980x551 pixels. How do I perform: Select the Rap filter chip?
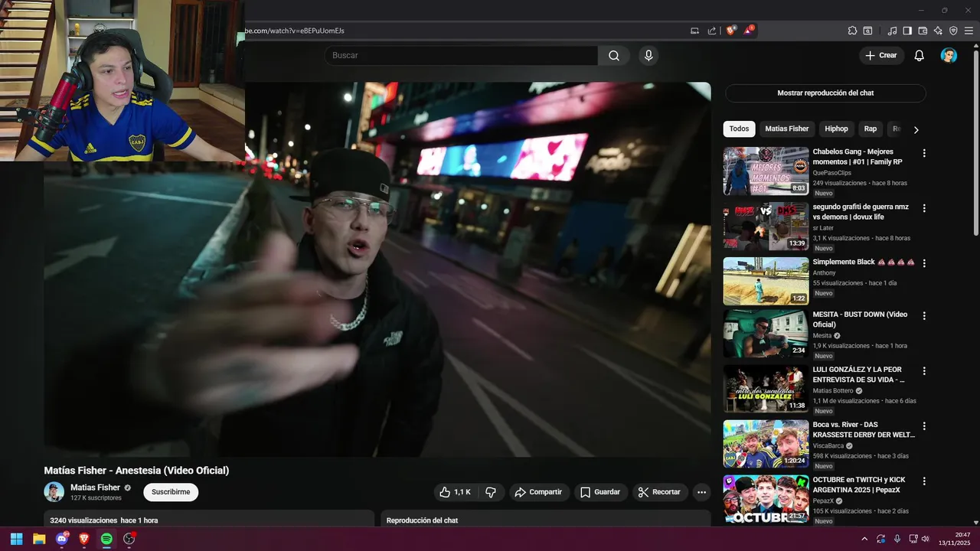tap(871, 129)
